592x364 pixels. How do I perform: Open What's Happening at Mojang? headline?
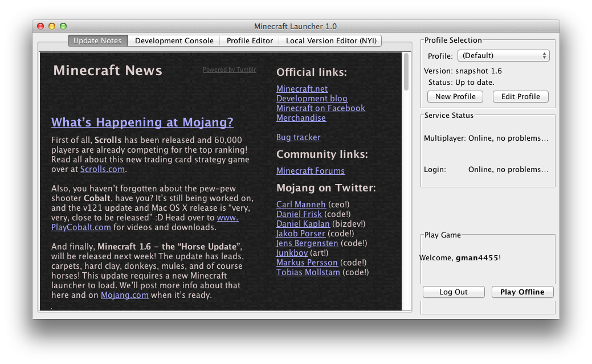[x=142, y=122]
